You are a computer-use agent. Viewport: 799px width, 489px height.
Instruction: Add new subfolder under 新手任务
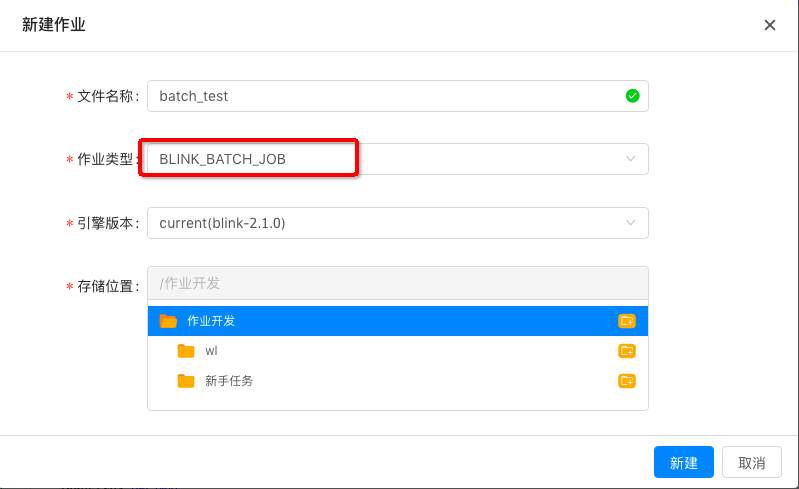[627, 381]
